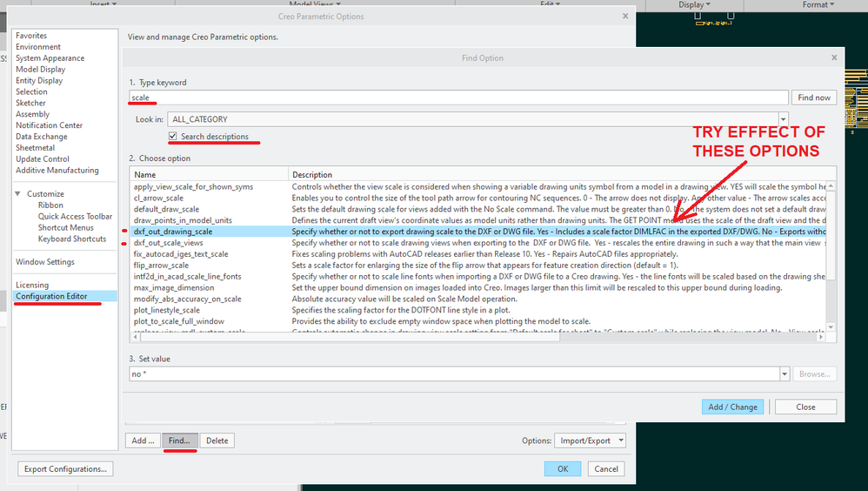Collapse the Customize tree section
The width and height of the screenshot is (868, 491).
point(17,193)
